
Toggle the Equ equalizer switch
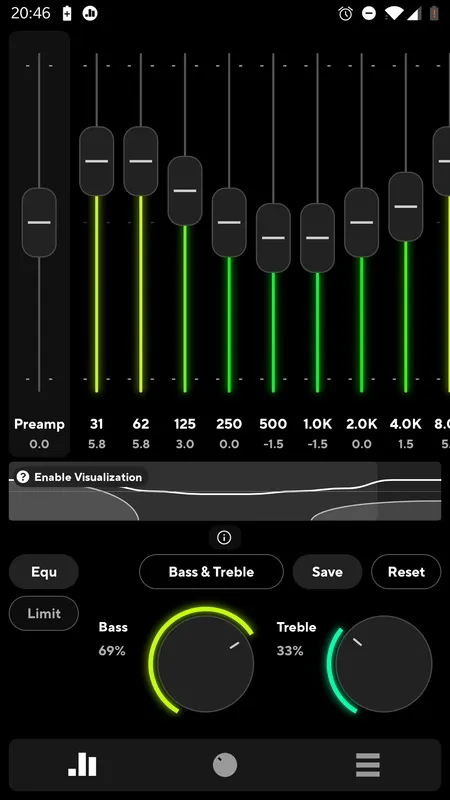coord(44,572)
